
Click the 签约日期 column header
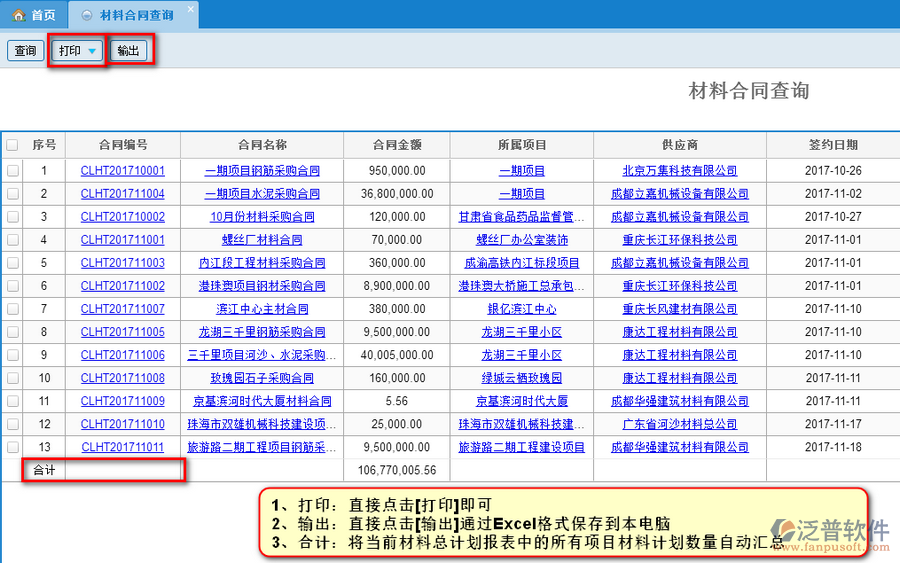click(x=832, y=145)
